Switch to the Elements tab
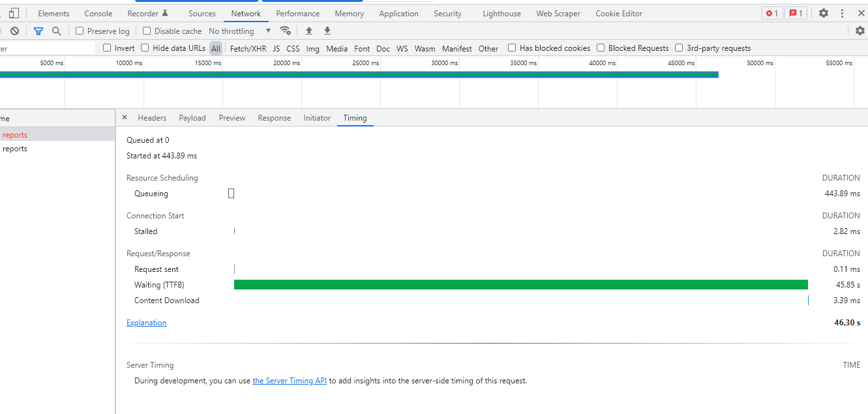868x414 pixels. (x=53, y=13)
